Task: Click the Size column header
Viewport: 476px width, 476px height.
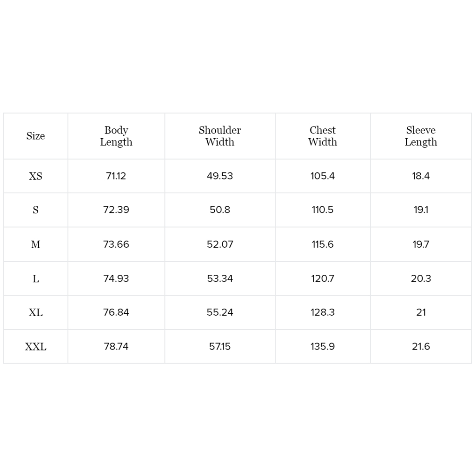Action: [x=35, y=136]
